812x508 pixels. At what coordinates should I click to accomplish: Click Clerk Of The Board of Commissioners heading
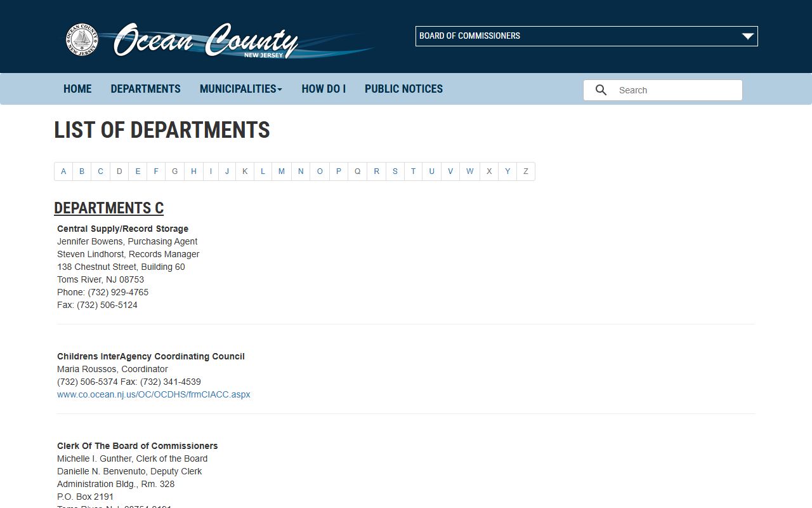138,446
